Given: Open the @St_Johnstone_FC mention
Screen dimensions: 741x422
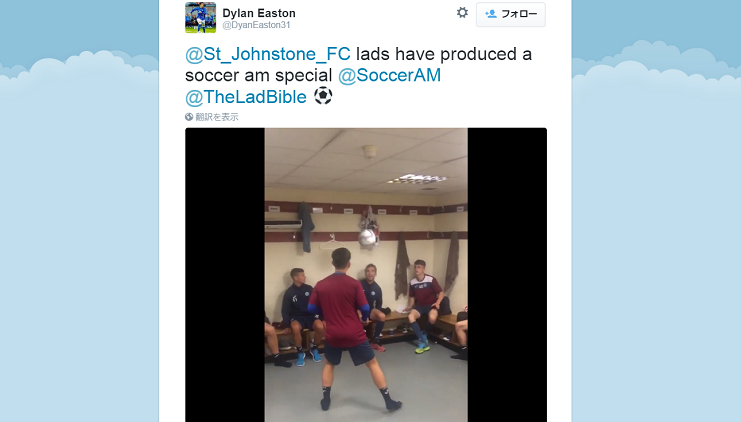Looking at the screenshot, I should point(268,54).
